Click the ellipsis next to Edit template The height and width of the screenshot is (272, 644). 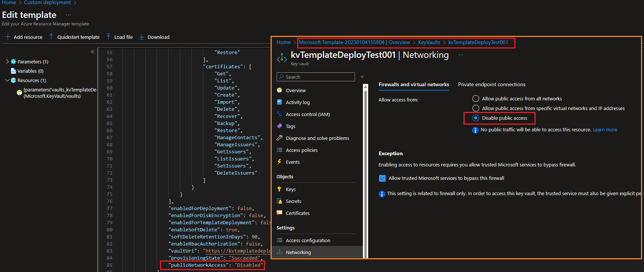[x=68, y=15]
